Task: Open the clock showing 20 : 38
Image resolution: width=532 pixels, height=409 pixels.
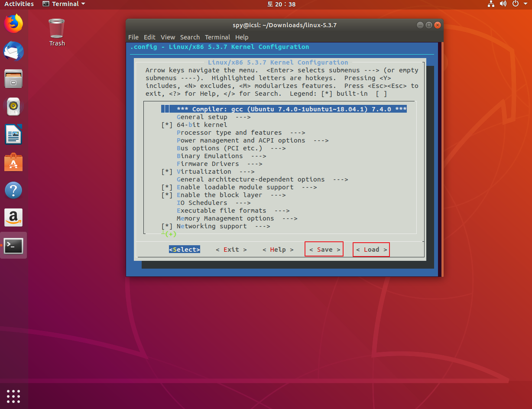Action: point(281,4)
